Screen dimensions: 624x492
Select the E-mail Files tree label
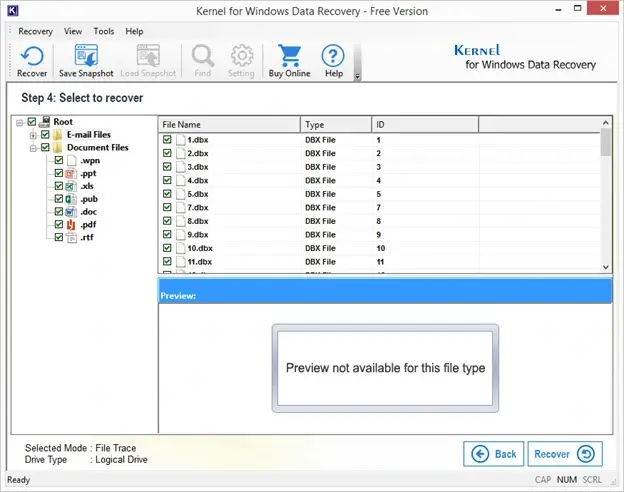tap(89, 135)
